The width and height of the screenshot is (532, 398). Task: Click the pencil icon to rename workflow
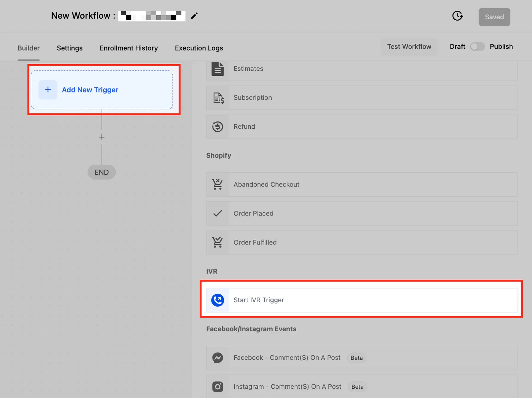[x=194, y=16]
